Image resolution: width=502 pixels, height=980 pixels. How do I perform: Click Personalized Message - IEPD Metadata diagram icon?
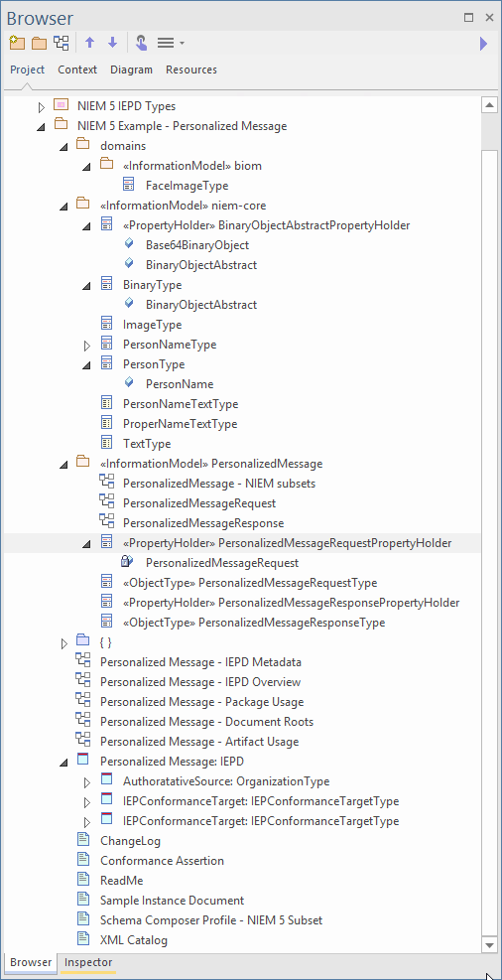[x=83, y=660]
